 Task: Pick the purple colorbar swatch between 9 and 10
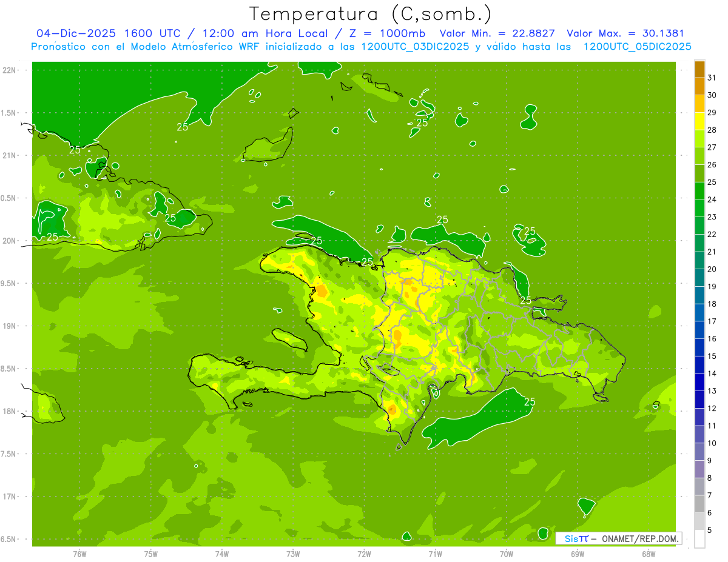click(699, 452)
